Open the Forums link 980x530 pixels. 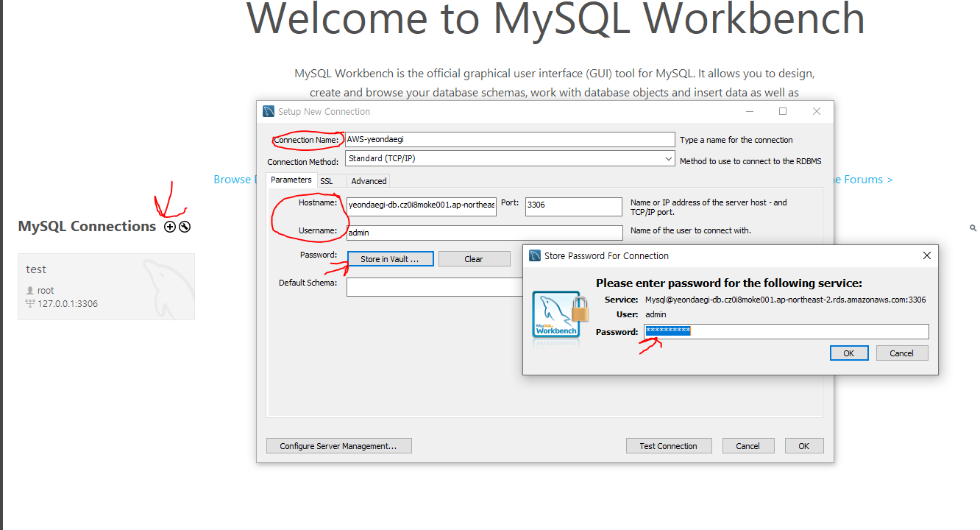(864, 180)
